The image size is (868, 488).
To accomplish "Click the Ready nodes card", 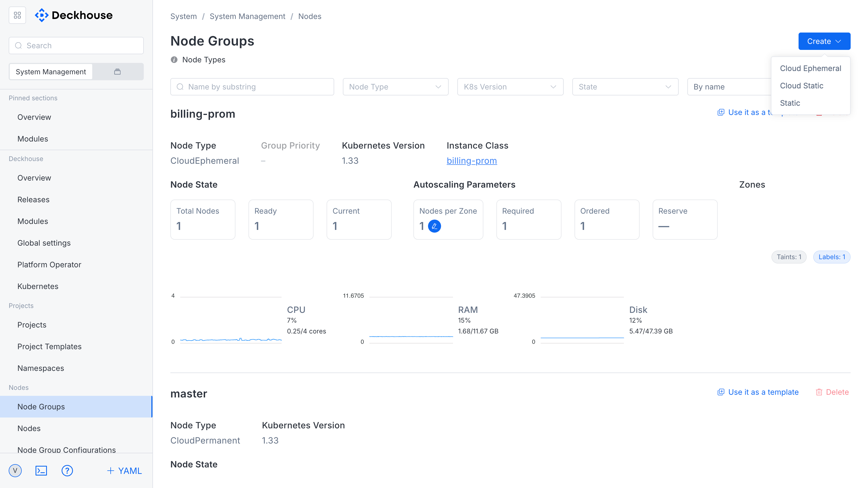I will point(281,220).
